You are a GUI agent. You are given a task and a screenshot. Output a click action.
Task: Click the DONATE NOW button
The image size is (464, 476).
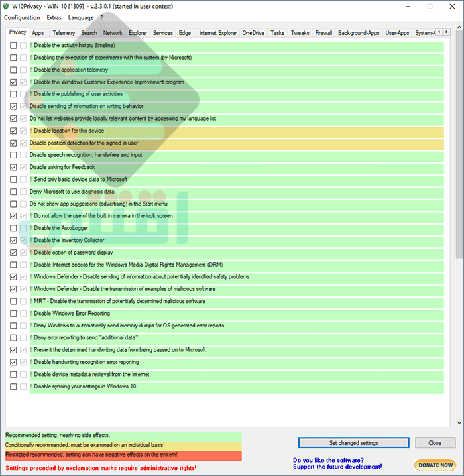click(x=435, y=465)
